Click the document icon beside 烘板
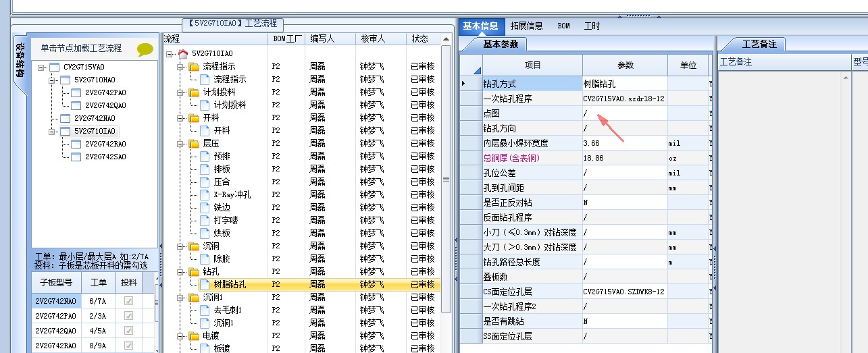Screen dimensions: 868x353 pyautogui.click(x=205, y=233)
